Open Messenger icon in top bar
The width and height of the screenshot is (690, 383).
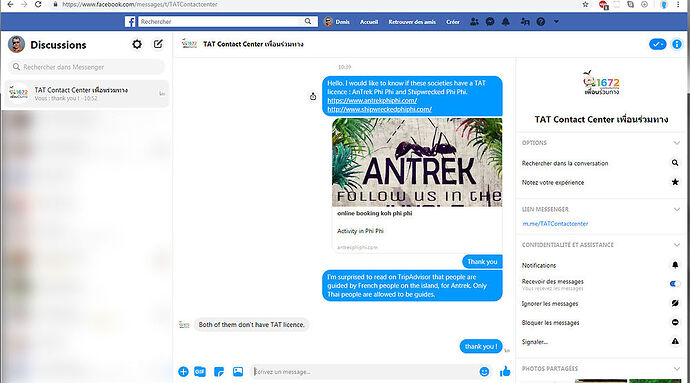(x=490, y=22)
